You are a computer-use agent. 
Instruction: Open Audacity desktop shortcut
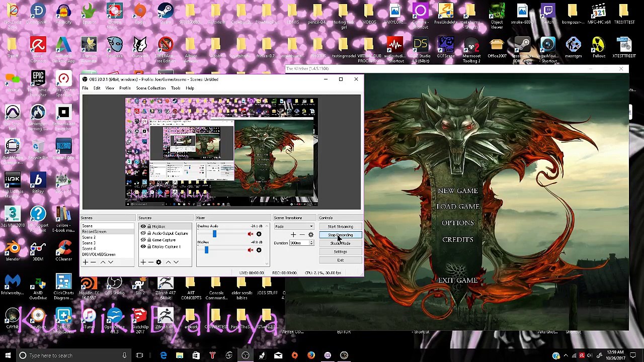point(63,14)
